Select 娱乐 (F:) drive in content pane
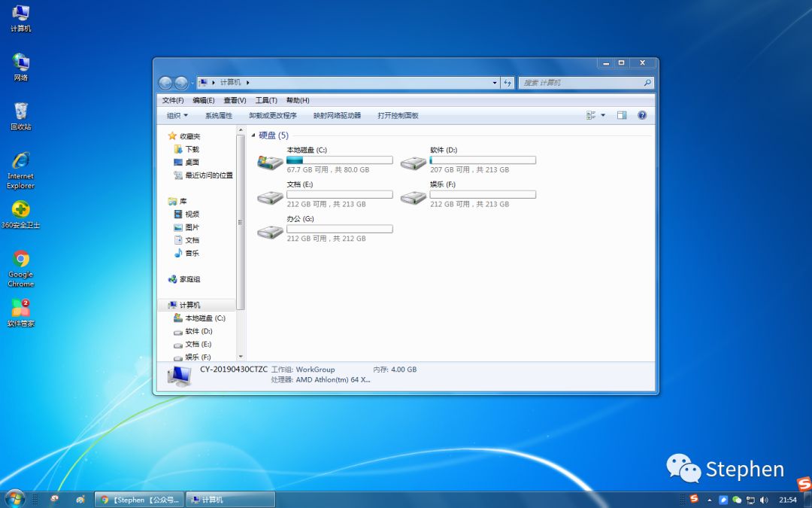The image size is (812, 508). pyautogui.click(x=468, y=194)
